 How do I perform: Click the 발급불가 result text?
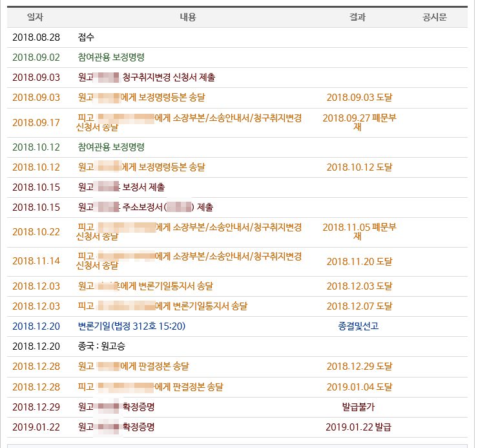click(358, 407)
